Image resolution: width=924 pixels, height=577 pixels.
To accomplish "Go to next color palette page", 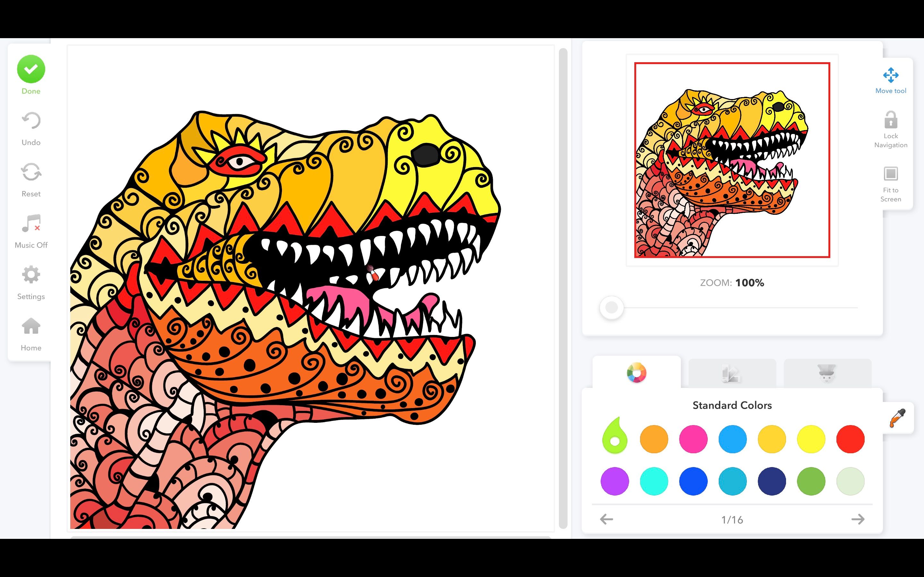I will [858, 519].
